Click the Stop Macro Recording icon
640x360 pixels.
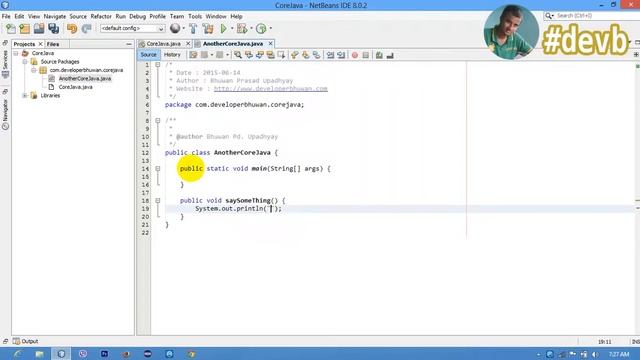[x=366, y=55]
